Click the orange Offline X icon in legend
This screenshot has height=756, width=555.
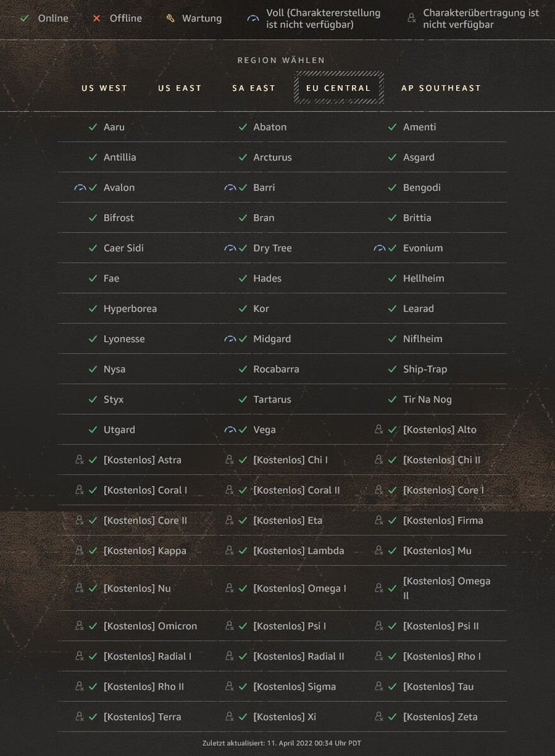point(96,18)
